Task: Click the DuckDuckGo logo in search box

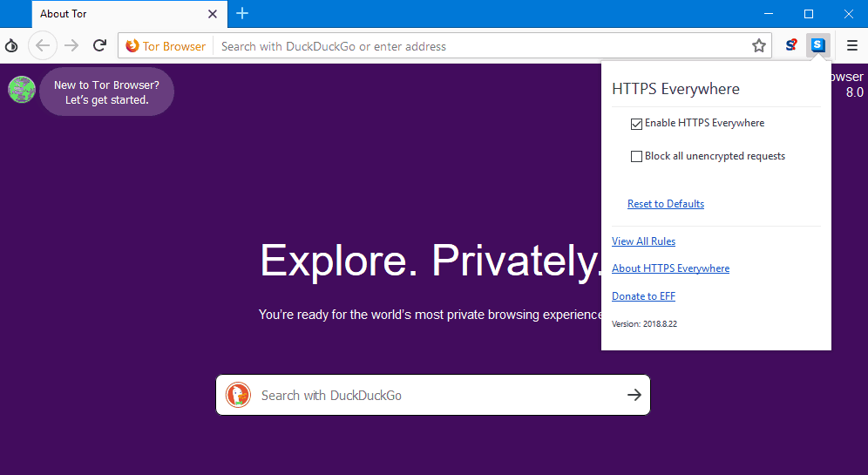Action: point(238,396)
